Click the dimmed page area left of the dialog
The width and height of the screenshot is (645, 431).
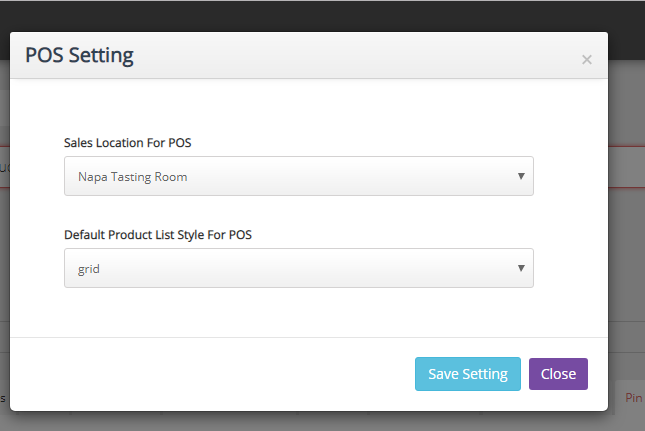[4, 250]
